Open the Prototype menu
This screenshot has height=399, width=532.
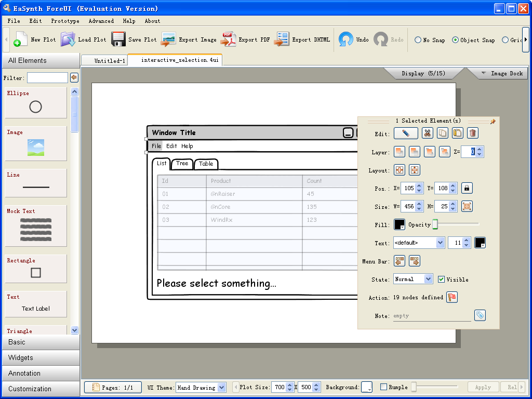click(x=65, y=21)
